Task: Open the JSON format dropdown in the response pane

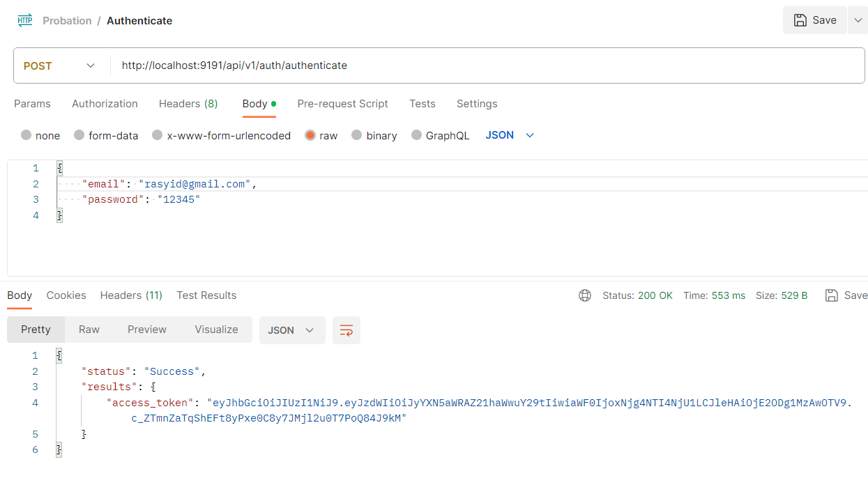Action: point(292,330)
